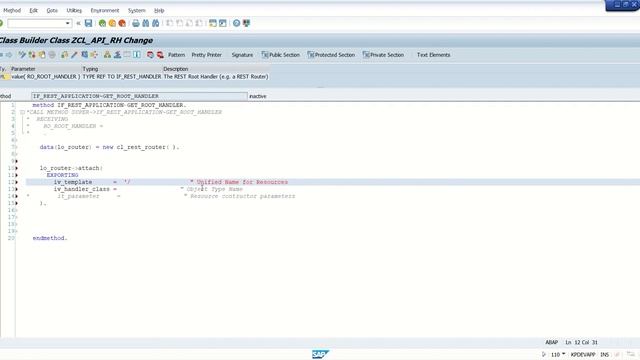Click the Pretty Printer button
This screenshot has width=640, height=360.
207,55
